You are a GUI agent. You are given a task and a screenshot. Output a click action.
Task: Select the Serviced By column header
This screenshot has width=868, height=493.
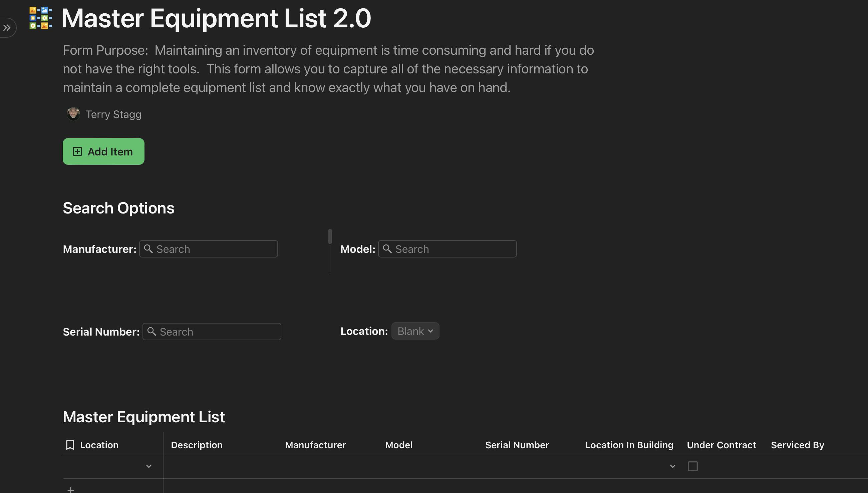[x=798, y=445]
